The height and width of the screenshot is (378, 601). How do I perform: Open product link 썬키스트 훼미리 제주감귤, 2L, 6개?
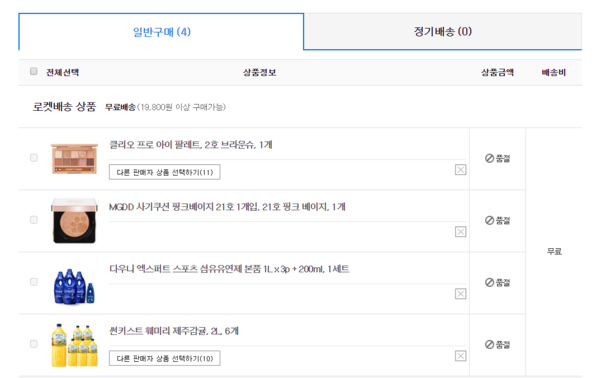(x=174, y=331)
